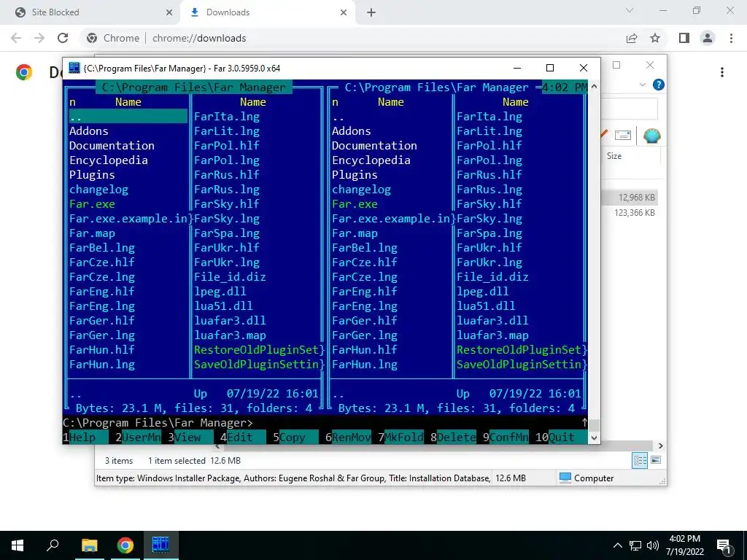
Task: Go forward in Chrome
Action: coord(39,38)
